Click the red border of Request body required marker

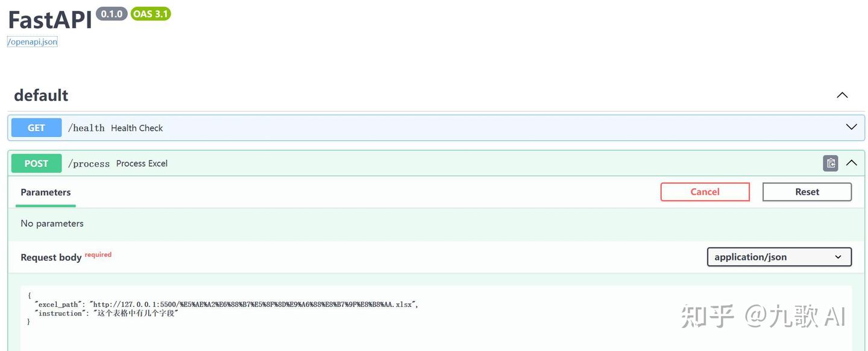pos(98,255)
